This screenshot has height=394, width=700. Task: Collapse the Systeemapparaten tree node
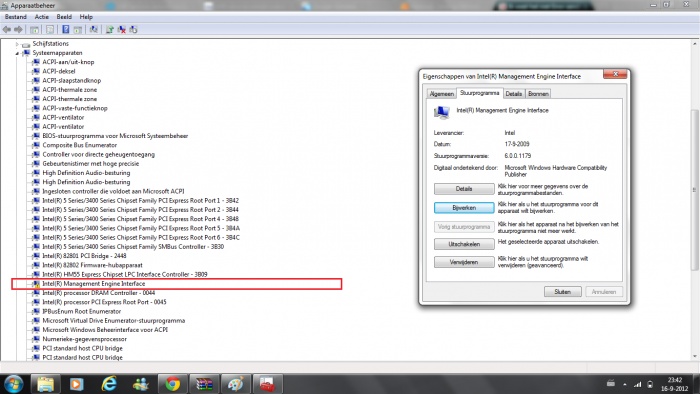click(17, 53)
